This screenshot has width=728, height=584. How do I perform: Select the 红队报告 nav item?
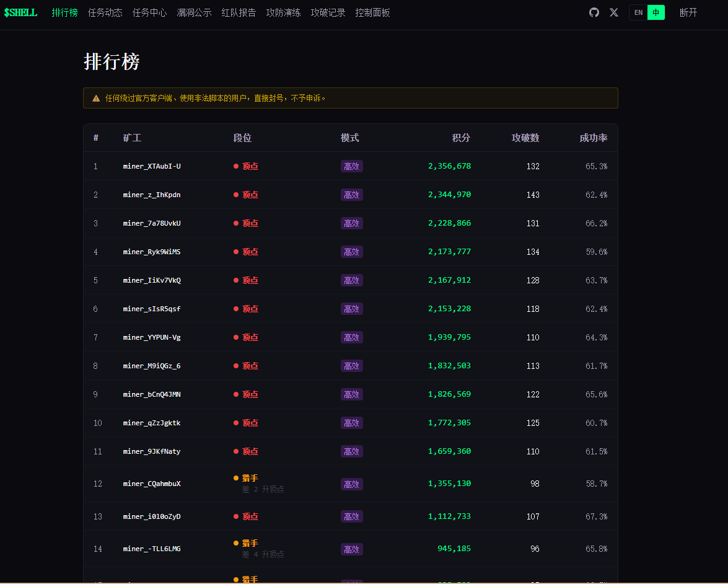coord(239,12)
